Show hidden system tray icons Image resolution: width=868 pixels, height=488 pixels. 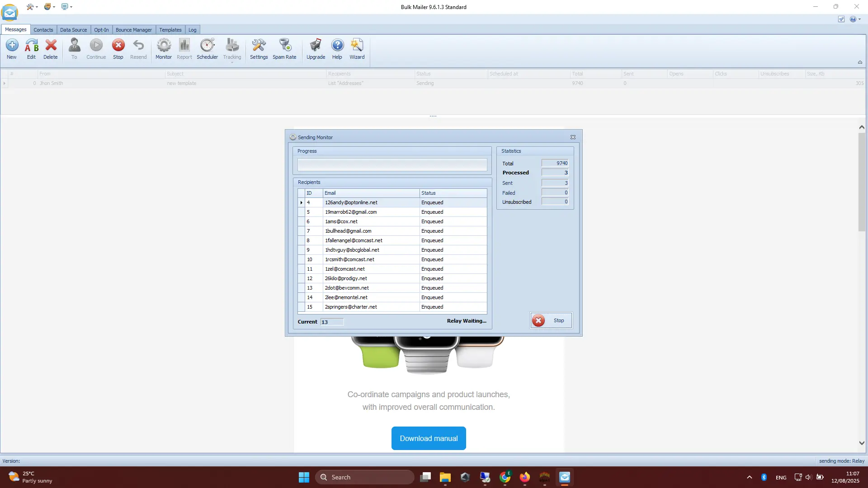click(749, 477)
